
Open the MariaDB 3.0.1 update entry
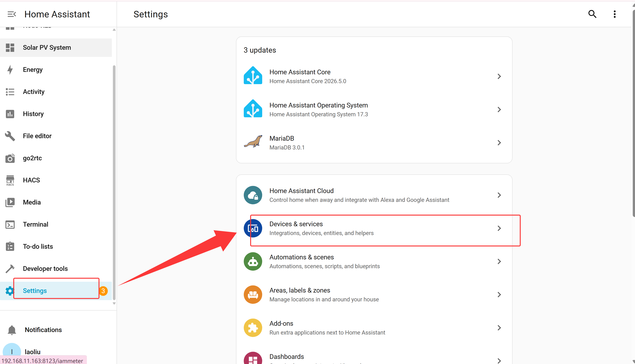tap(374, 143)
